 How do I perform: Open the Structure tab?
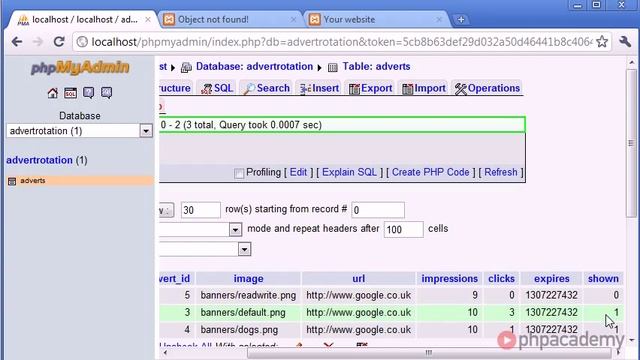[175, 88]
